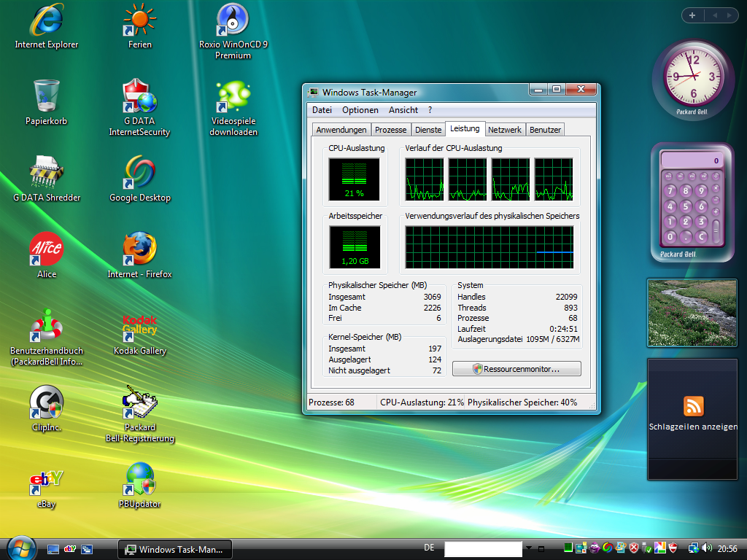Click the Task Manager CPU meter tray icon

coord(568,548)
